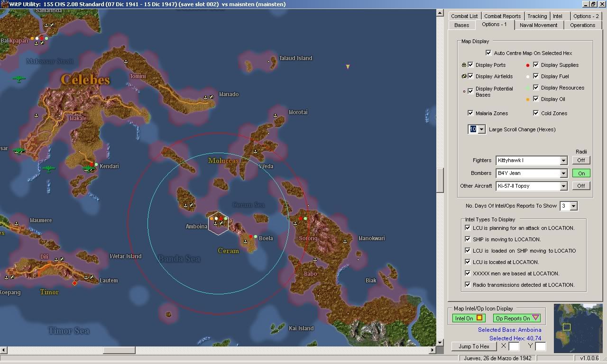The height and width of the screenshot is (364, 607).
Task: Open the Combat Reports tab
Action: tap(502, 16)
